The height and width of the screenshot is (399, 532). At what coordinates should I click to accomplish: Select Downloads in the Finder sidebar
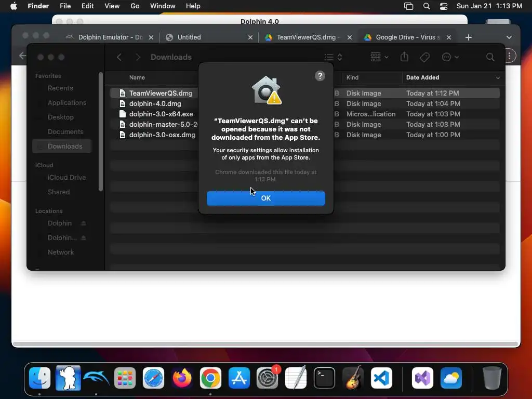click(x=62, y=146)
